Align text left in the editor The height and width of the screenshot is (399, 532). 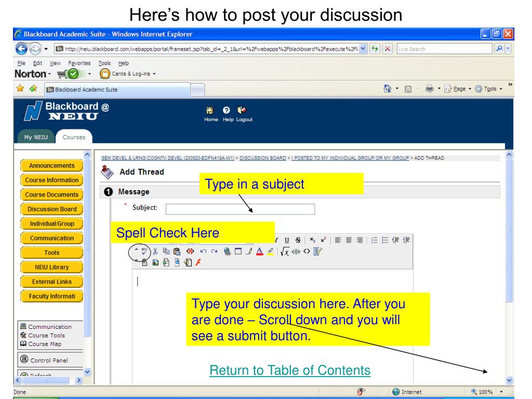[338, 240]
